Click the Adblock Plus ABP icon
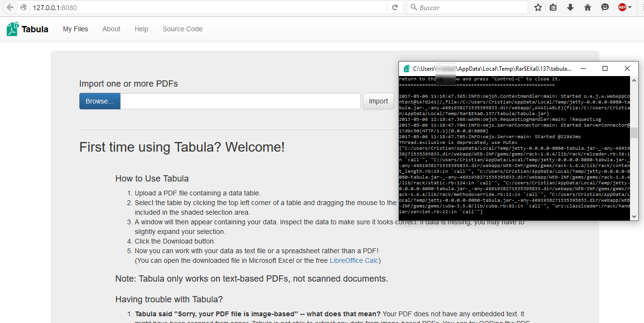644x323 pixels. [622, 7]
